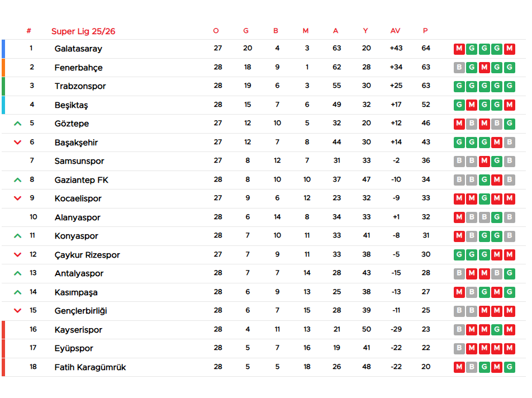The image size is (532, 398).
Task: Click Samsunspor's red M form badge
Action: click(484, 161)
